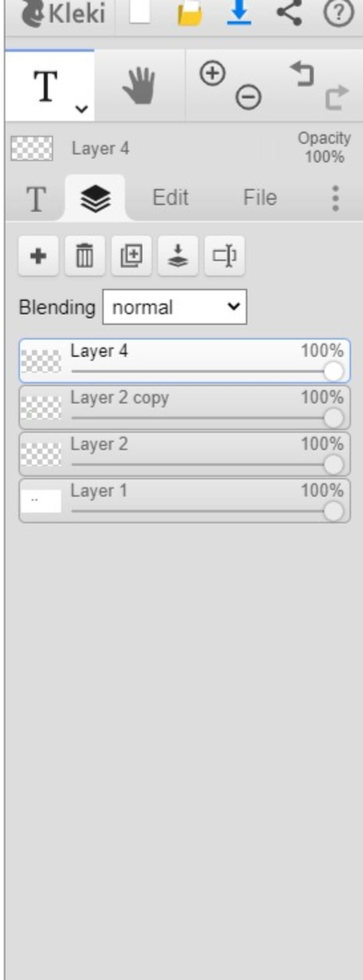
Task: Switch to the Edit tab
Action: click(170, 197)
